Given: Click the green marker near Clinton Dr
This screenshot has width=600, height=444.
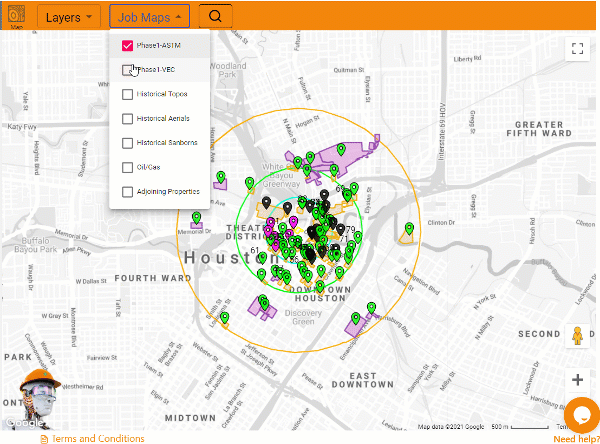Looking at the screenshot, I should pos(409,229).
